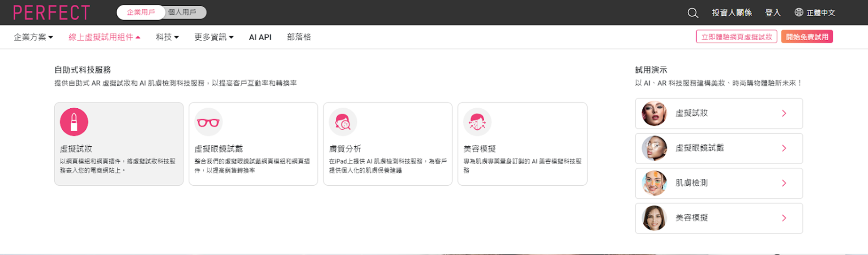The width and height of the screenshot is (868, 255).
Task: Go to the AI API page
Action: click(260, 37)
